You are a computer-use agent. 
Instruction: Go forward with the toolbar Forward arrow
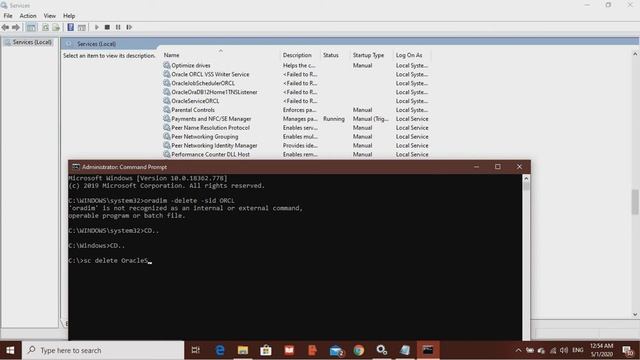pyautogui.click(x=16, y=27)
